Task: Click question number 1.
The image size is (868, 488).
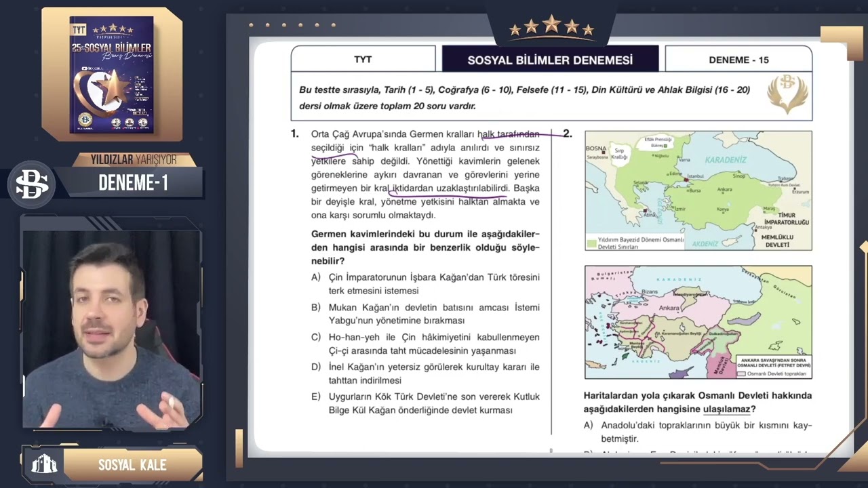Action: pos(295,134)
